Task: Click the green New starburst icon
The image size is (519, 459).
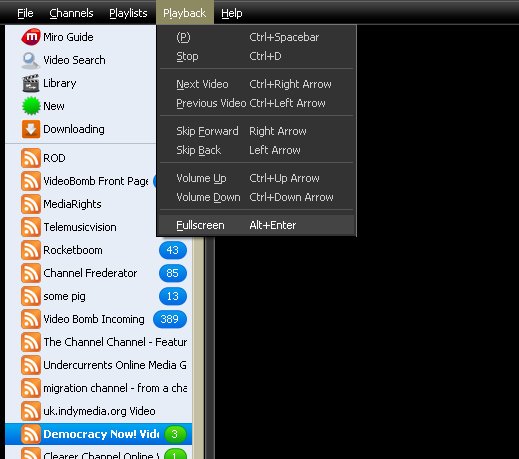Action: coord(31,106)
